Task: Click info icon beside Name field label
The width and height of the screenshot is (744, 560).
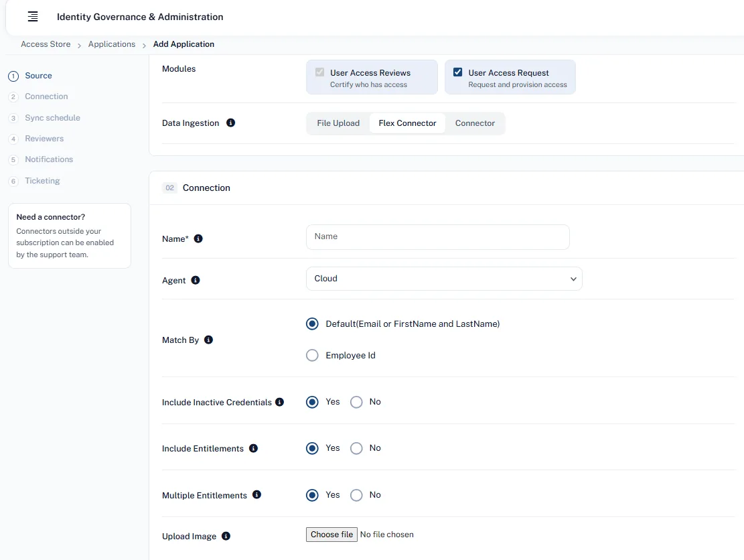Action: coord(198,238)
